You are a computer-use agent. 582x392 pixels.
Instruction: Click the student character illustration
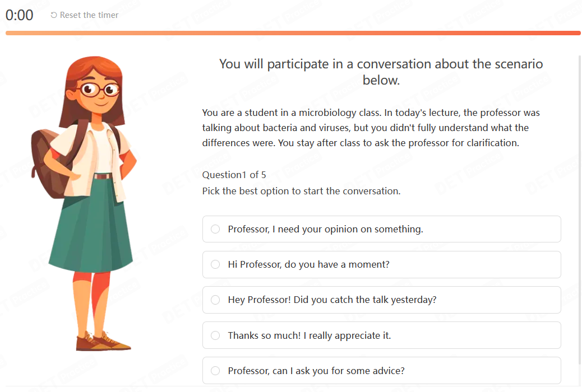pos(84,203)
